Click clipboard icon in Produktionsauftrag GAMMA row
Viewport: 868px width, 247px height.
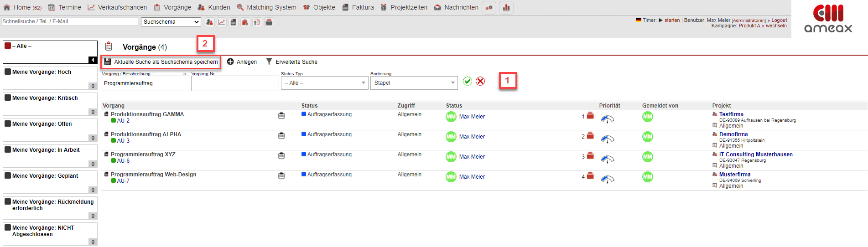281,116
